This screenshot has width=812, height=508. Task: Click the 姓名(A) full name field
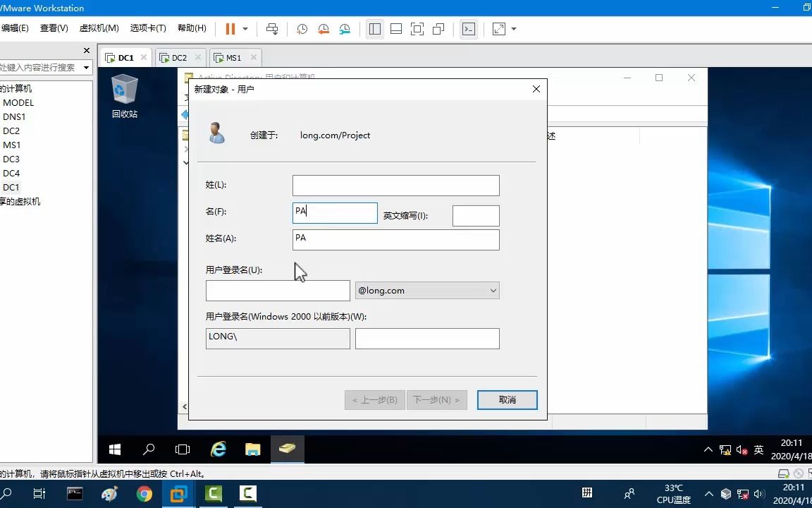[395, 239]
